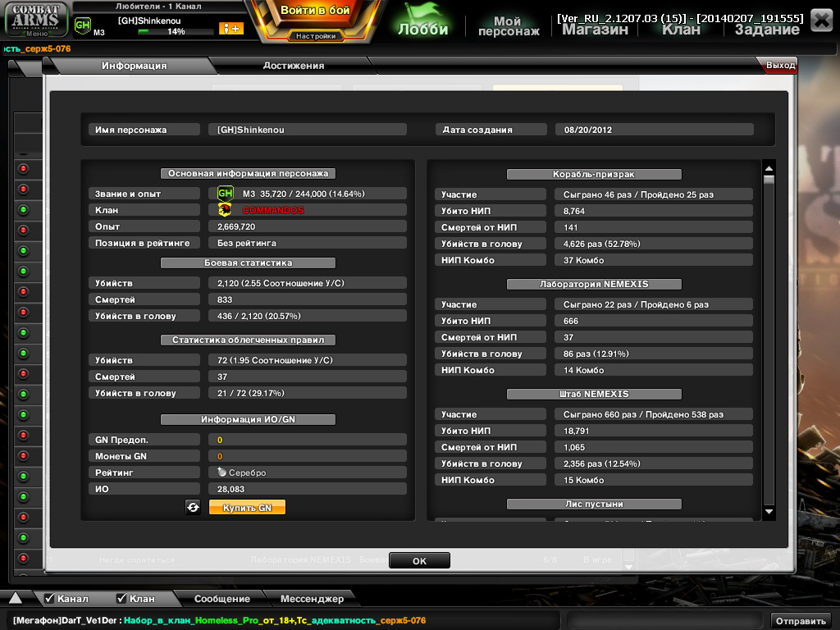The width and height of the screenshot is (840, 630).
Task: Click the silver rating medal icon
Action: 221,472
